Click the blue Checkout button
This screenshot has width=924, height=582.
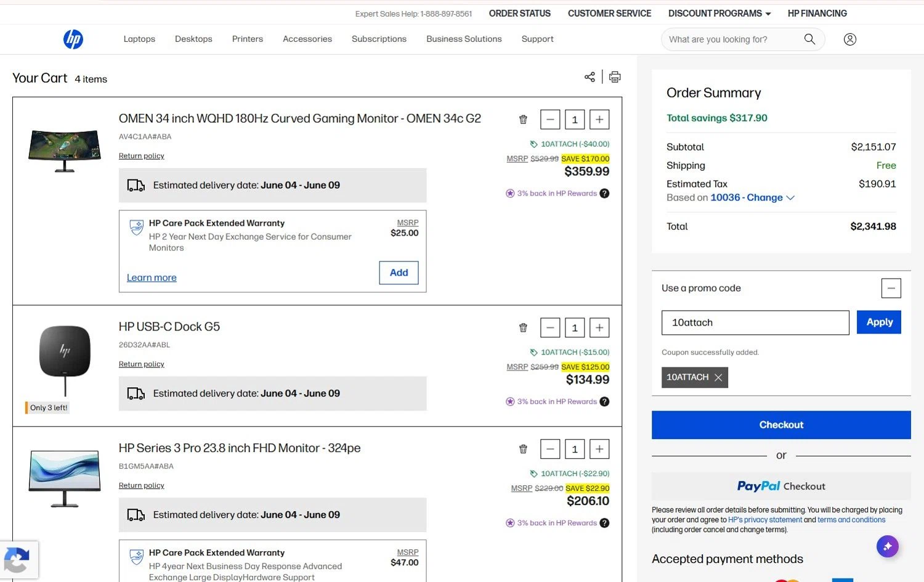pos(781,425)
